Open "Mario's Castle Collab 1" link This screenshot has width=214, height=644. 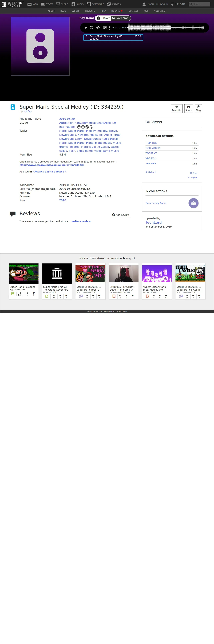(x=49, y=171)
